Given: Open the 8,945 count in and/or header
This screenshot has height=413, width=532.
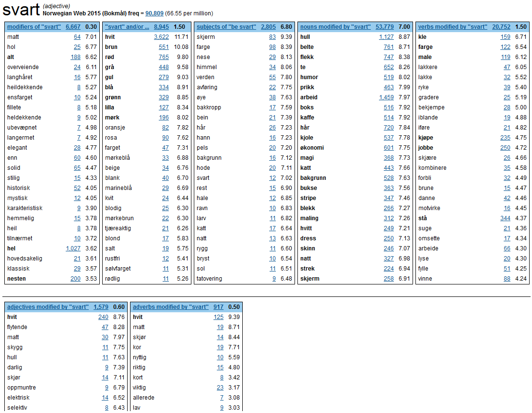Looking at the screenshot, I should tap(161, 27).
